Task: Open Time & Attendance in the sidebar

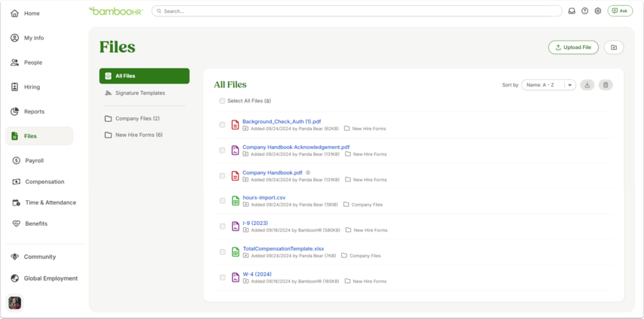Action: [x=44, y=202]
